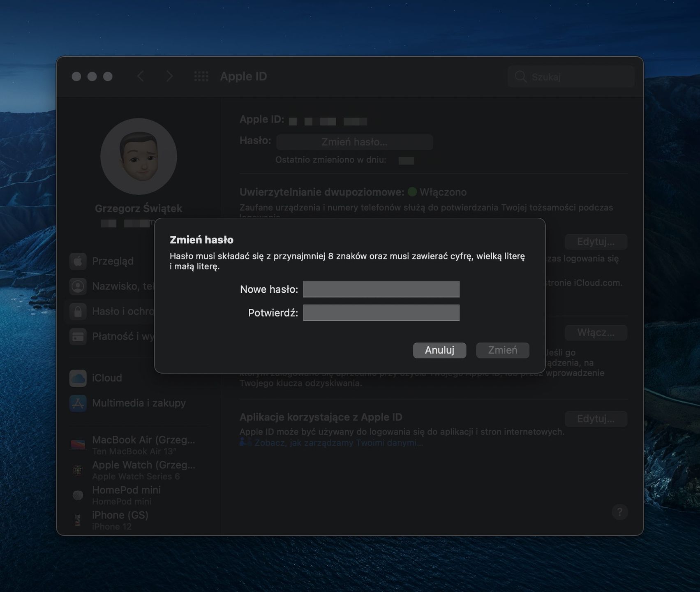This screenshot has height=592, width=700.
Task: Click the Ostatnio zmieniono w dniu text
Action: [331, 160]
